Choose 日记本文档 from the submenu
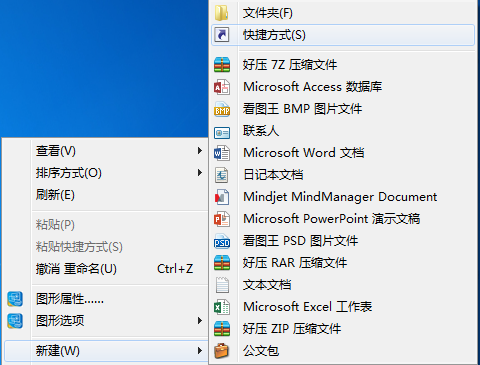The width and height of the screenshot is (480, 365). pos(343,175)
